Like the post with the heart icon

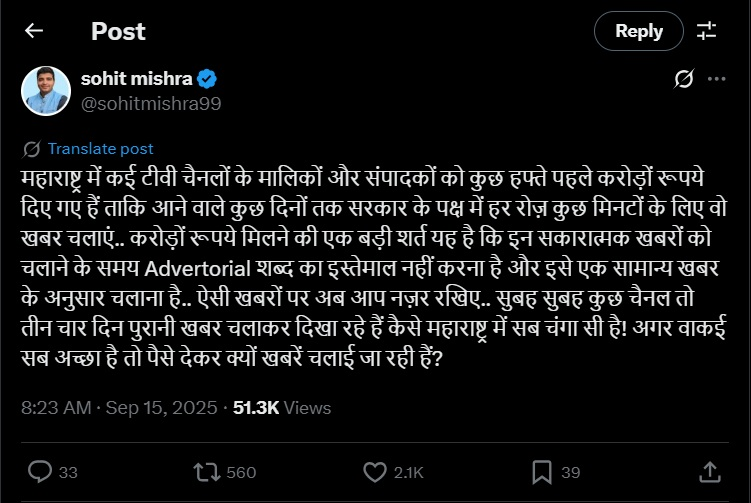[375, 471]
